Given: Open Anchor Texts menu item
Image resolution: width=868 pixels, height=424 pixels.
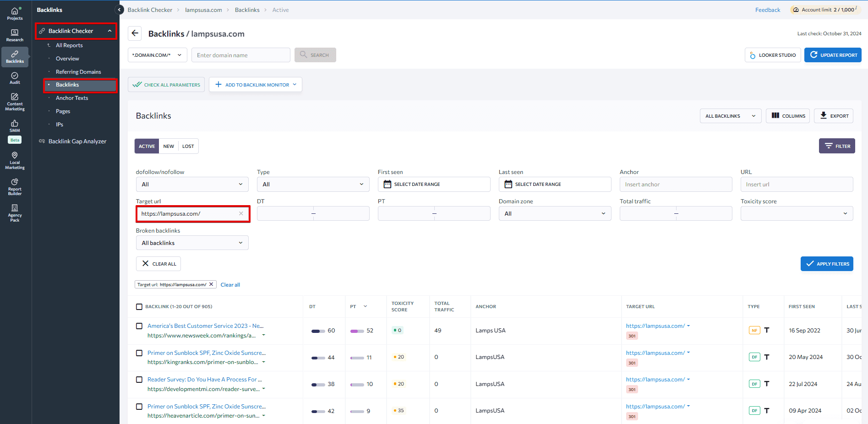Looking at the screenshot, I should pos(72,98).
